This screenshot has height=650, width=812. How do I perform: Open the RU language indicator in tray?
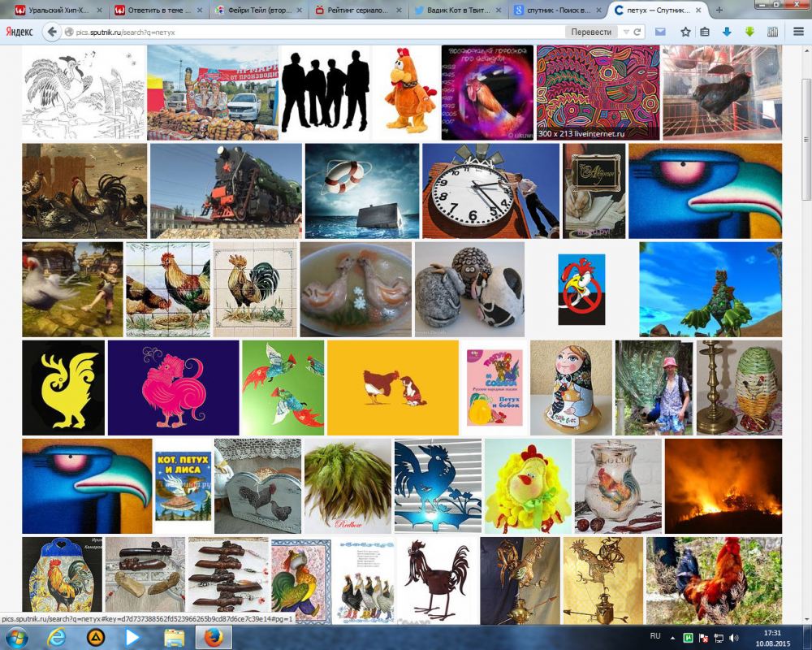(x=656, y=635)
